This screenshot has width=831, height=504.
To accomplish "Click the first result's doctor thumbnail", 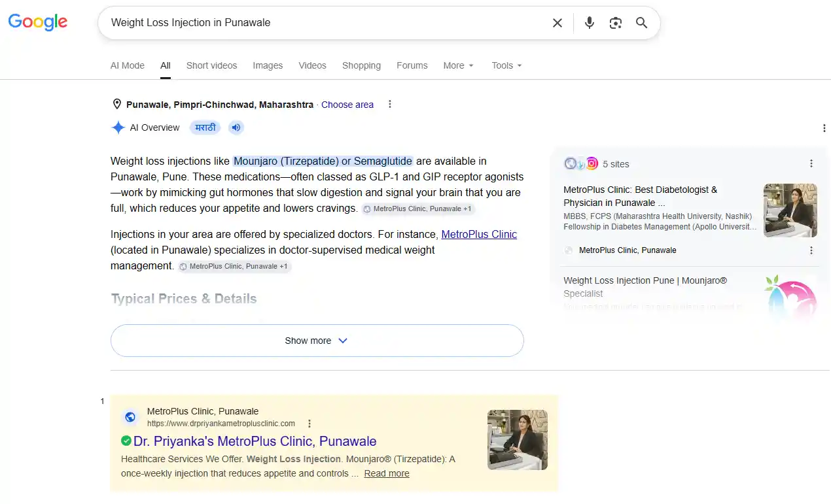I will [x=518, y=440].
